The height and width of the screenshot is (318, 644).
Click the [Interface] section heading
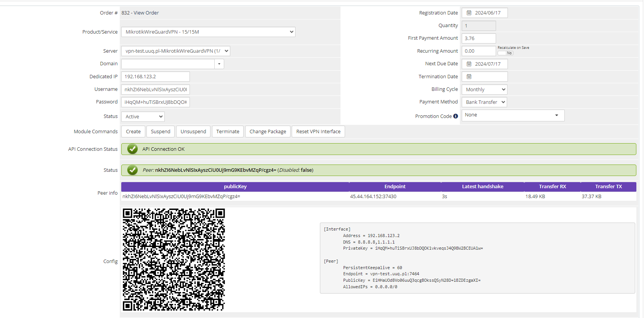(337, 229)
